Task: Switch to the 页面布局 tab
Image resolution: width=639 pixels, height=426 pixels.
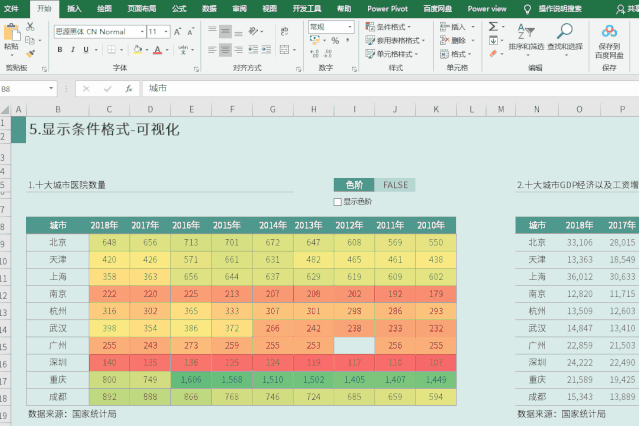Action: point(141,9)
